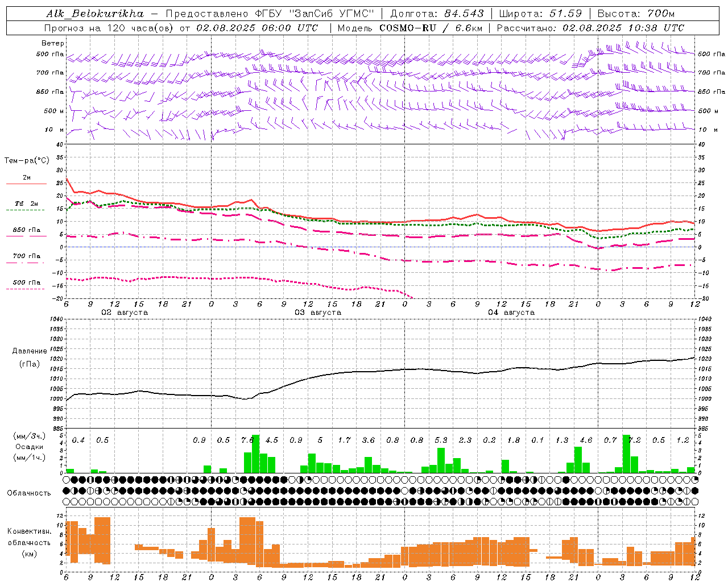Select the latitude value Широта: 51.59
This screenshot has width=728, height=582.
[540, 14]
